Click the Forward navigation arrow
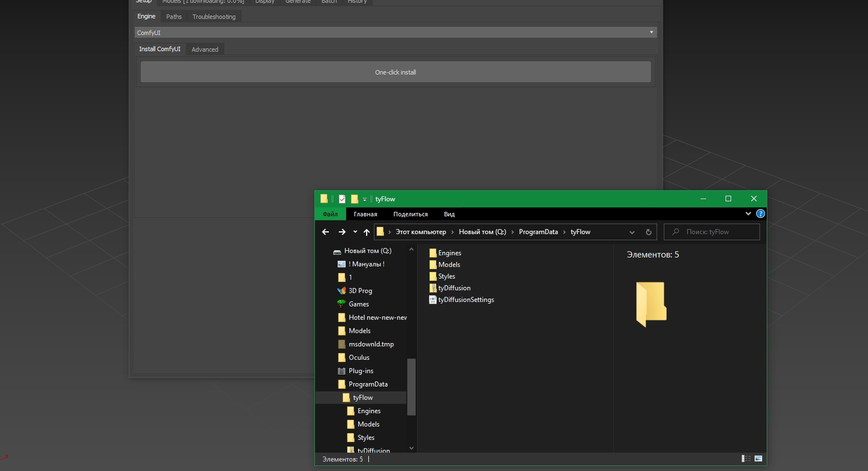The image size is (868, 471). [342, 232]
